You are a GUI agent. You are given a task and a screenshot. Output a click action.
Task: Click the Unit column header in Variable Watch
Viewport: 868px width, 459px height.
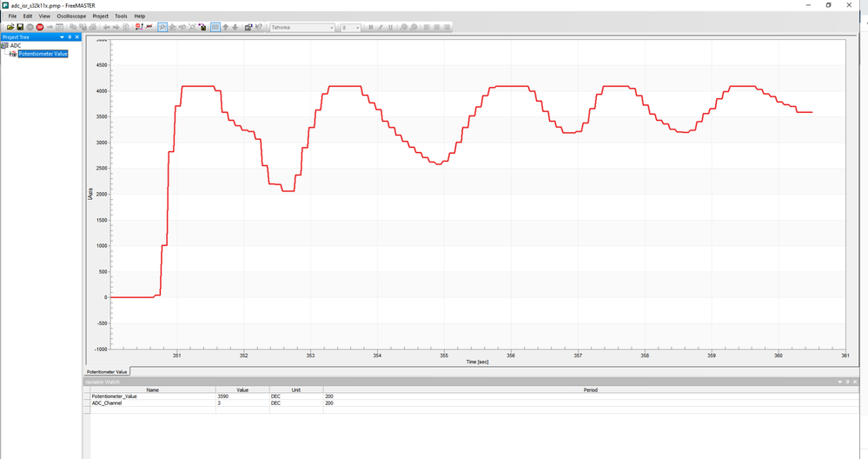(x=296, y=389)
